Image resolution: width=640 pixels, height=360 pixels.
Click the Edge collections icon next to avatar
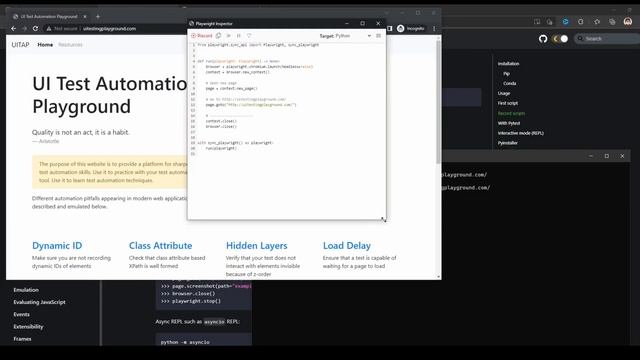click(612, 22)
